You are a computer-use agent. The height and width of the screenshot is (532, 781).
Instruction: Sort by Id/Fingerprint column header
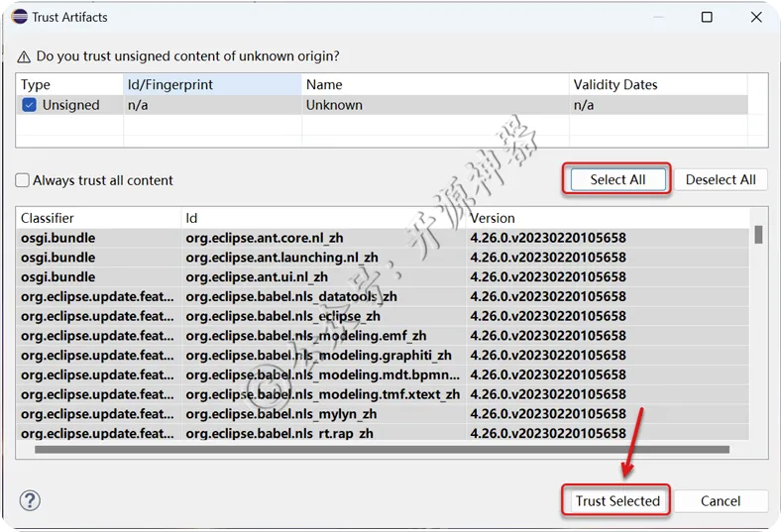pos(212,84)
